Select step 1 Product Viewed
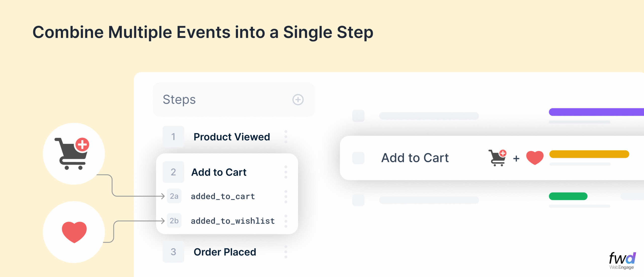The image size is (644, 277). click(x=231, y=137)
